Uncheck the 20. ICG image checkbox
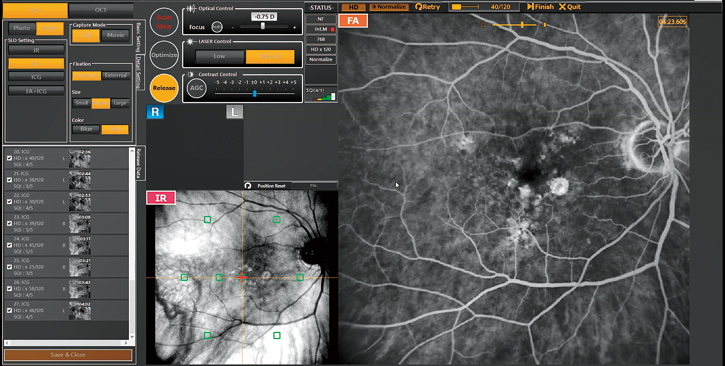Viewport: 725px width, 366px height. tap(10, 158)
